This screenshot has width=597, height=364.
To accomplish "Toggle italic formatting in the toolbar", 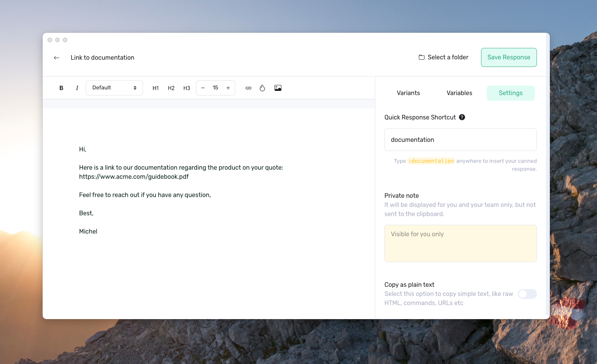I will click(77, 88).
